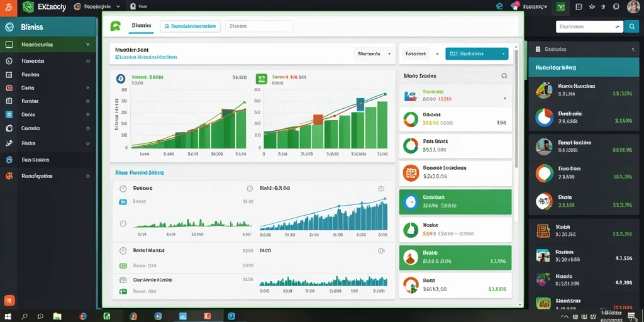Viewport: 644px width, 322px height.
Task: Click the teal link under the report title
Action: [146, 58]
